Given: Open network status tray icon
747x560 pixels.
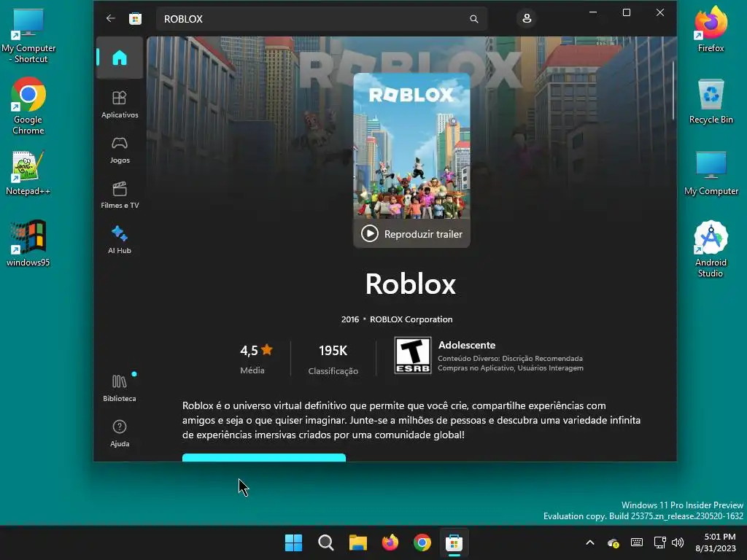Looking at the screenshot, I should (x=659, y=542).
